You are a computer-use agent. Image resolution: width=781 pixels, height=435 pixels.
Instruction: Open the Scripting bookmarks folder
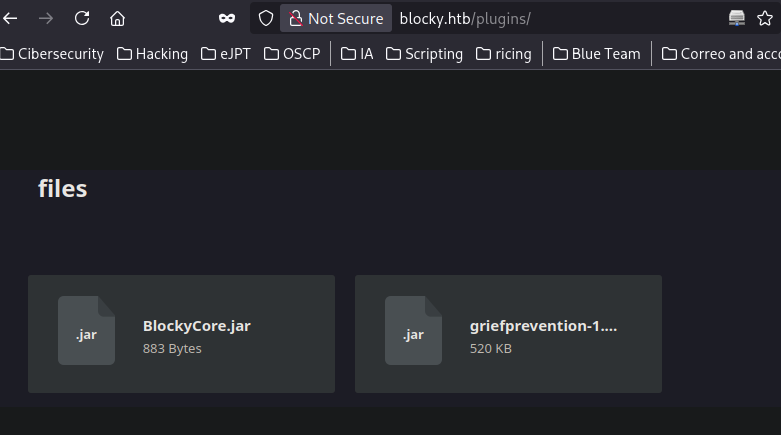424,54
